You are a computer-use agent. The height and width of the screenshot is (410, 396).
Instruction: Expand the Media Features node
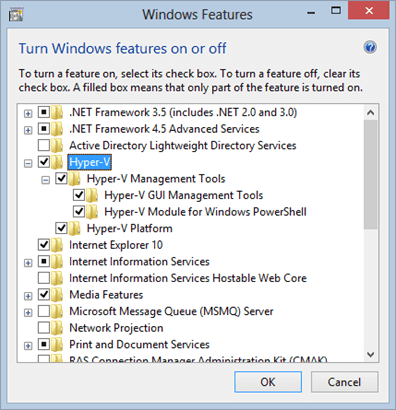pyautogui.click(x=28, y=296)
